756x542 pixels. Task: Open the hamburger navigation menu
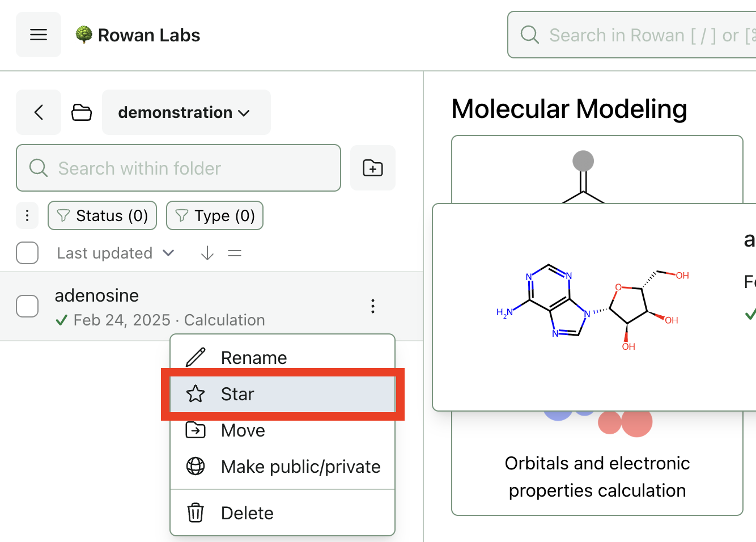pyautogui.click(x=39, y=35)
